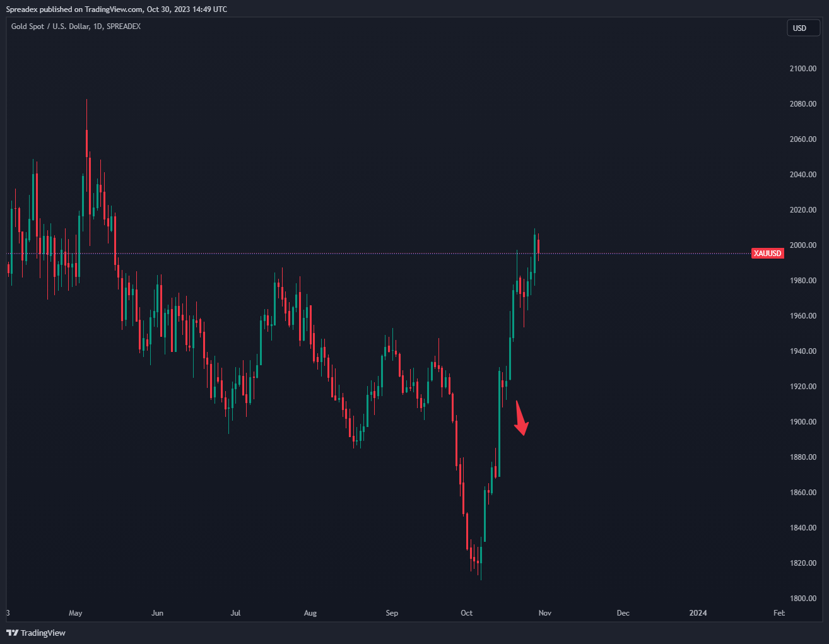Click the Dec label on time axis

[623, 612]
